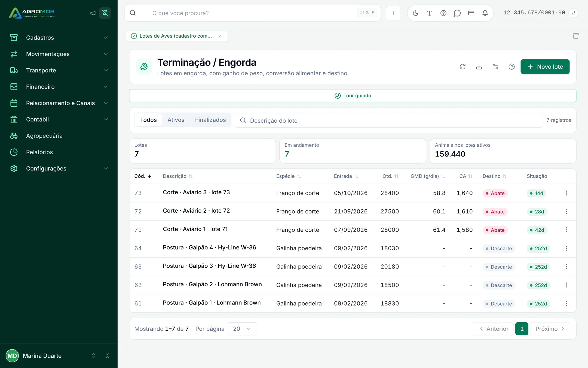Toggle the sidebar pin icon
Image resolution: width=588 pixels, height=368 pixels.
click(x=105, y=13)
